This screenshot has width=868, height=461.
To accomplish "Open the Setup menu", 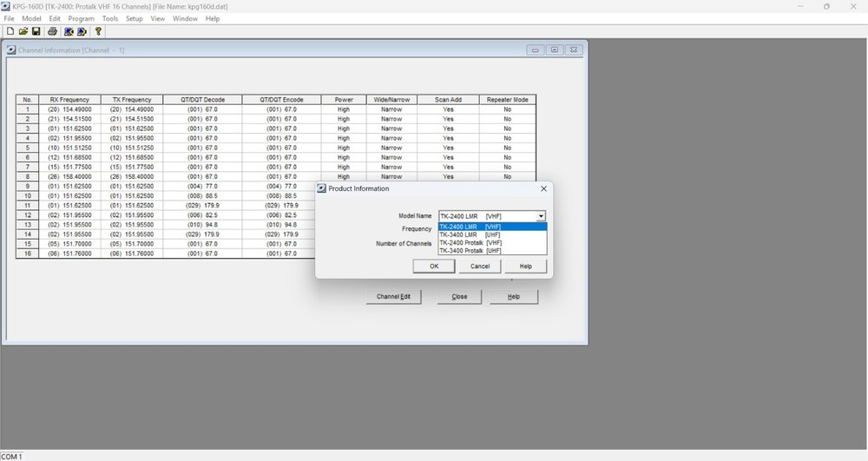I will 134,18.
